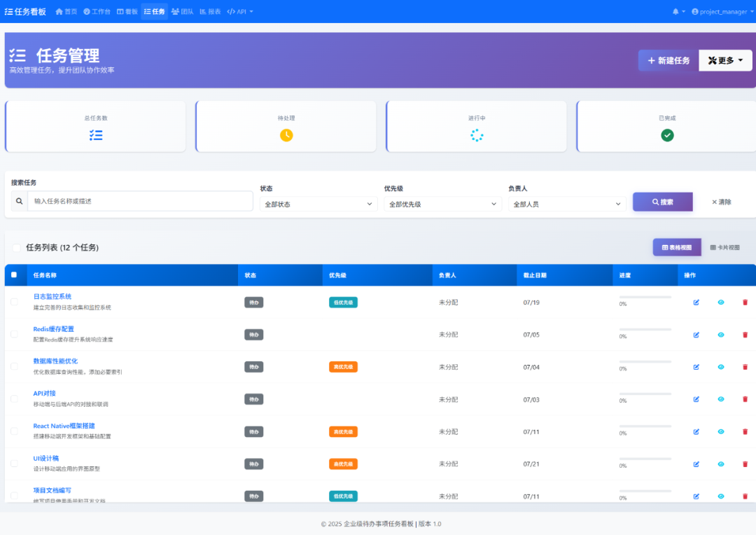
Task: Expand the API menu in navbar
Action: (240, 12)
